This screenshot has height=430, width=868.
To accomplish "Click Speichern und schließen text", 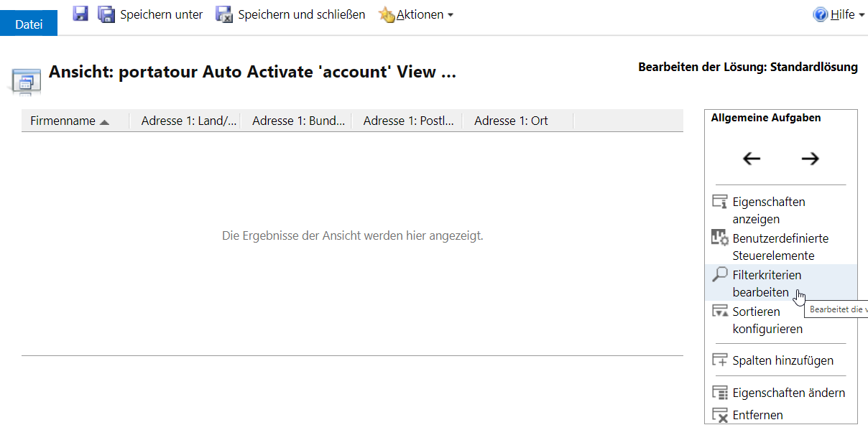I will [302, 14].
